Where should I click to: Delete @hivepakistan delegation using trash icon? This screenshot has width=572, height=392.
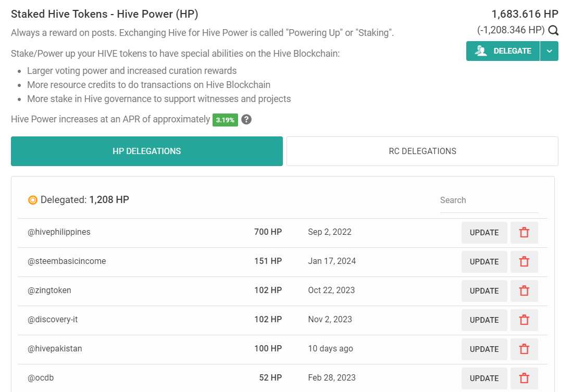524,349
